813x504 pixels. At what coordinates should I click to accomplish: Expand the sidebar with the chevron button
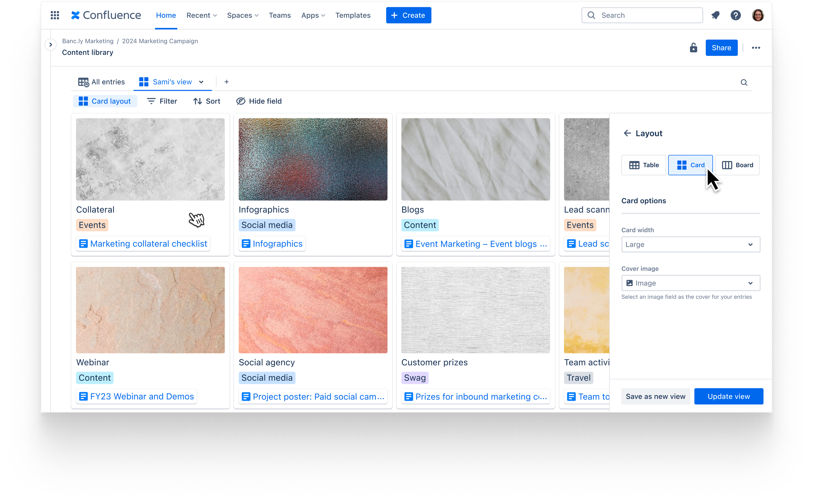[x=51, y=44]
